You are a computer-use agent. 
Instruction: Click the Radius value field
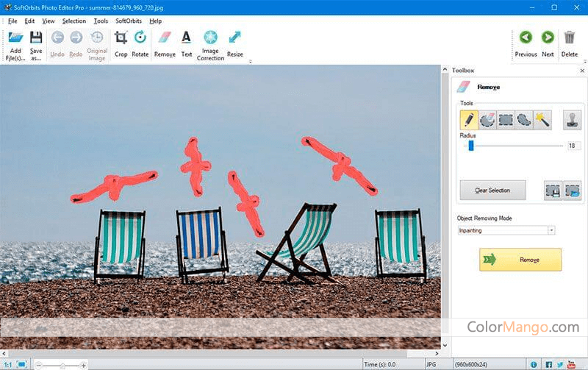point(573,146)
